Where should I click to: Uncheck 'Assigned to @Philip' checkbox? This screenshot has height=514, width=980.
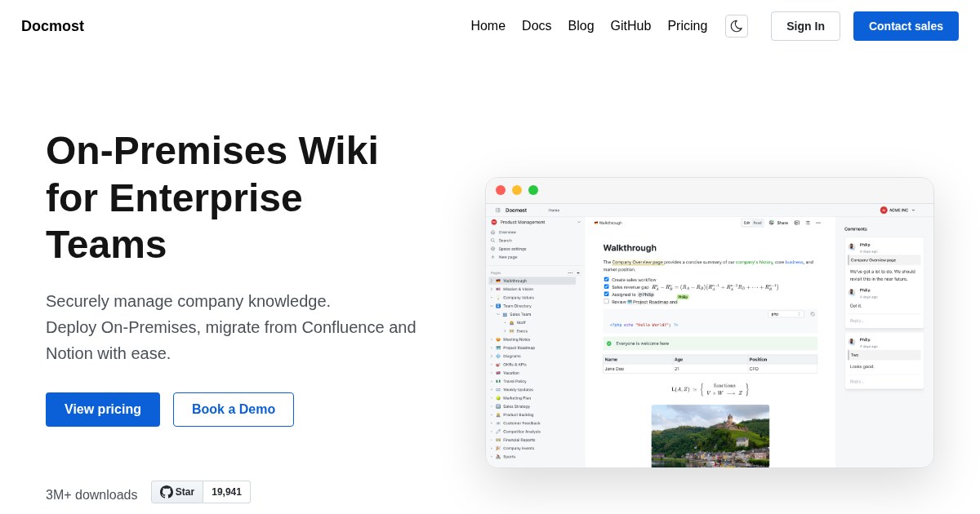click(x=606, y=294)
